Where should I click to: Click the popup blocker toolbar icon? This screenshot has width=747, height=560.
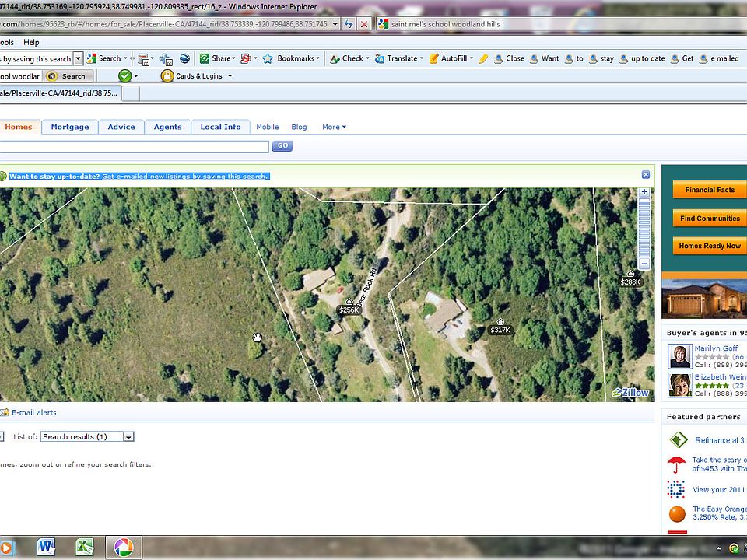[247, 58]
